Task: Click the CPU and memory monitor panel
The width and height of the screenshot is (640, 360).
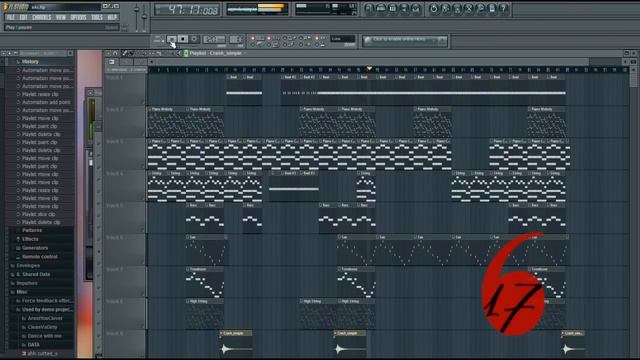Action: click(x=326, y=9)
